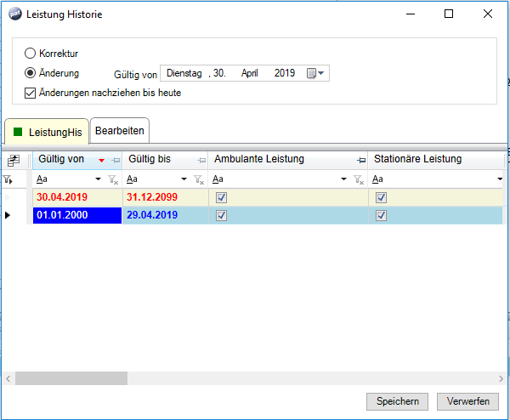
Task: Pin the Gültig bis column
Action: tap(201, 160)
